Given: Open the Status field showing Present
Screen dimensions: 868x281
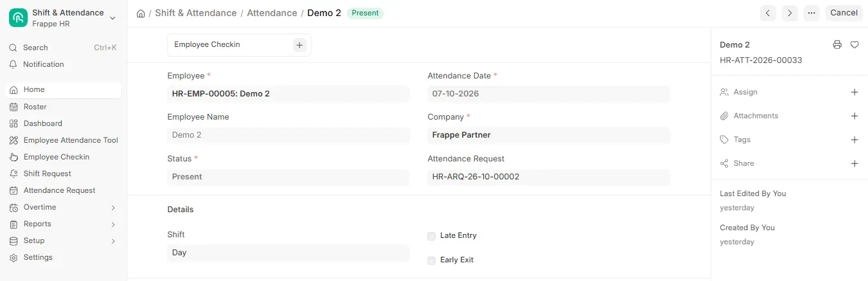Looking at the screenshot, I should point(288,177).
